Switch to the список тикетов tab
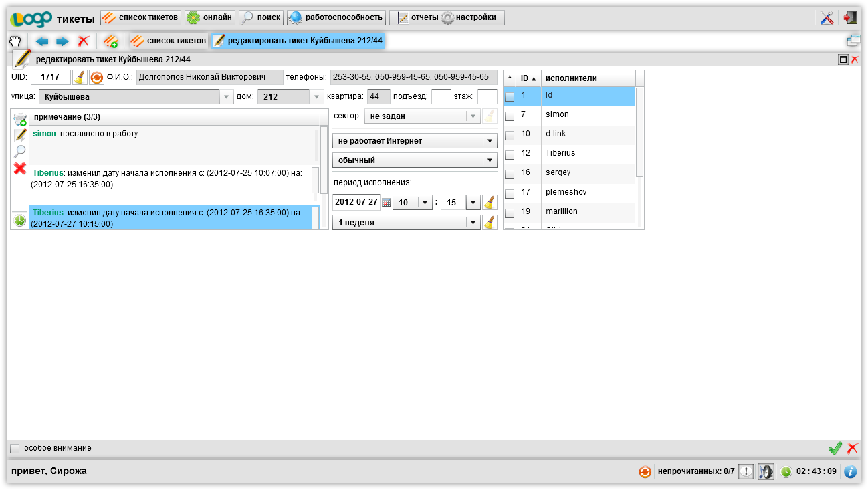 (x=169, y=41)
